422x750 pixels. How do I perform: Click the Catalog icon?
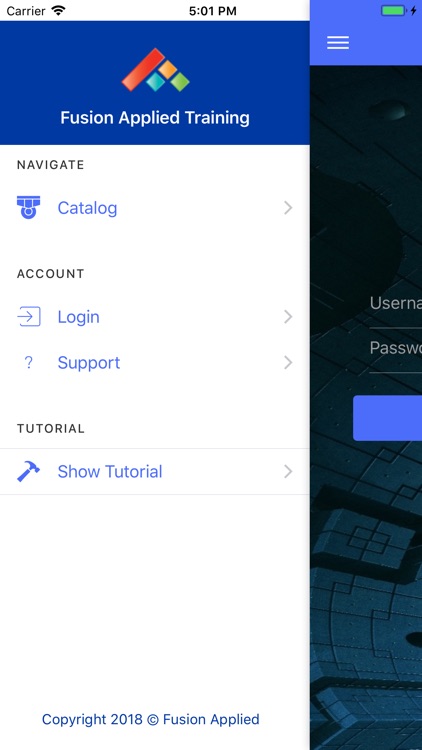[29, 208]
